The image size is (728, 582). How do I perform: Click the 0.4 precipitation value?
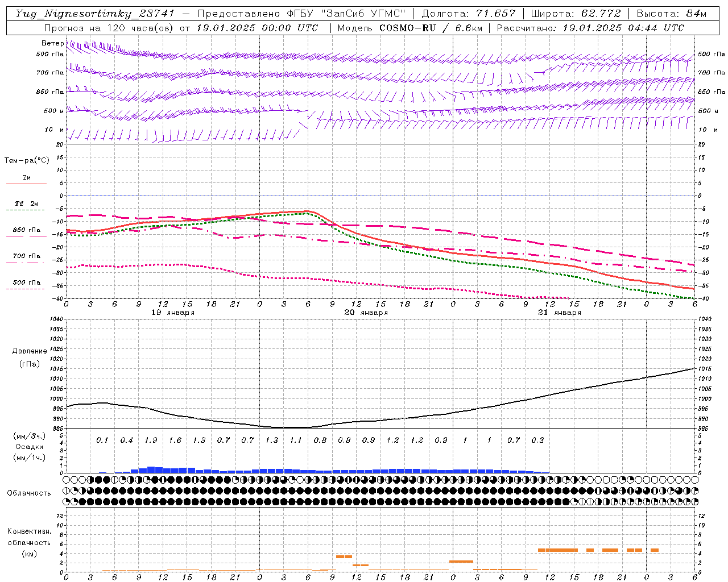(126, 440)
